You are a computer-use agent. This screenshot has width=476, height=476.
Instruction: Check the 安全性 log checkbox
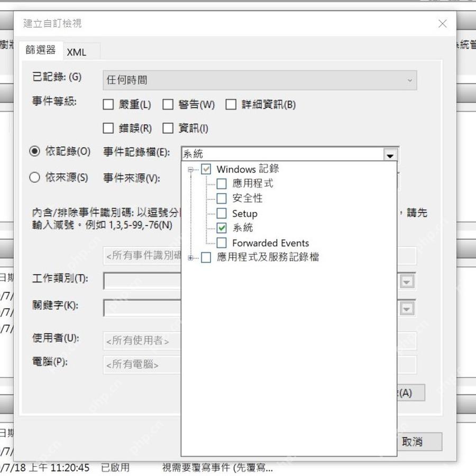tap(222, 198)
